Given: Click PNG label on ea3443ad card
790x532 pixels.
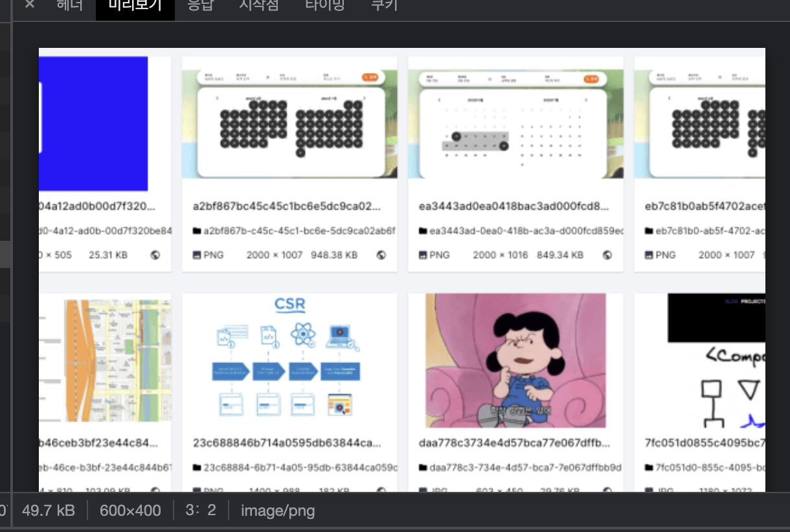Looking at the screenshot, I should [x=440, y=255].
